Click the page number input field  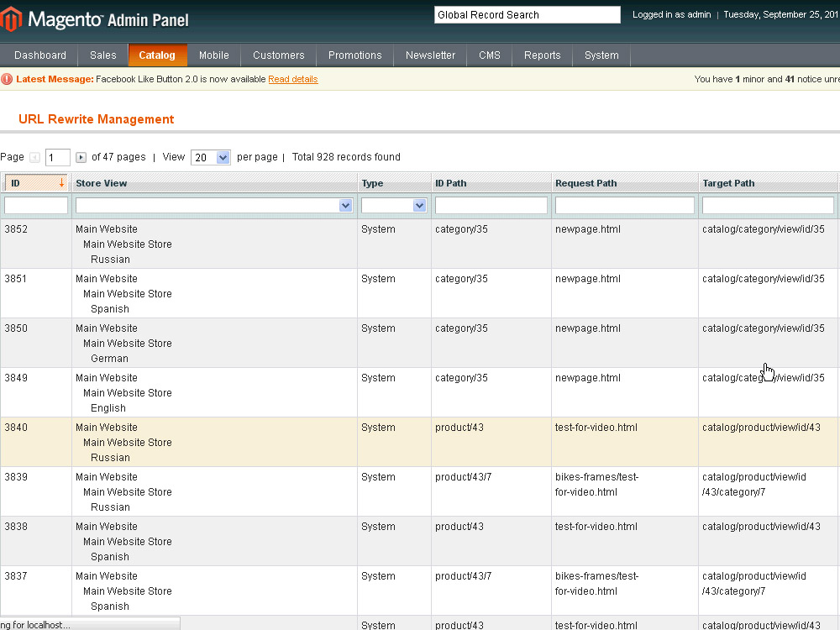point(58,157)
